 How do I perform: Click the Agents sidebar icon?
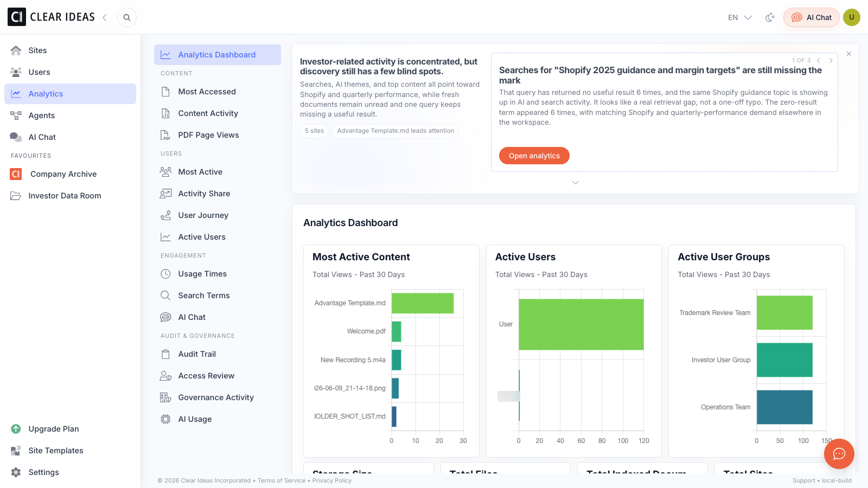coord(16,115)
